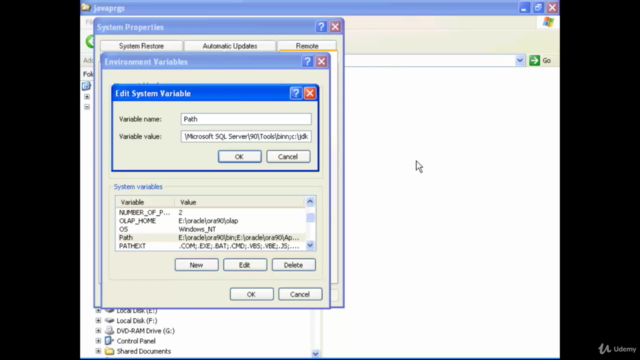Click the DVD-RAM Drive icon

109,331
